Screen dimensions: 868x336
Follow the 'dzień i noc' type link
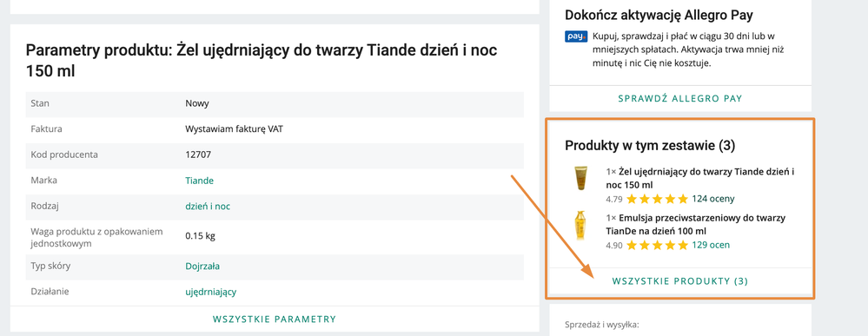(x=208, y=207)
